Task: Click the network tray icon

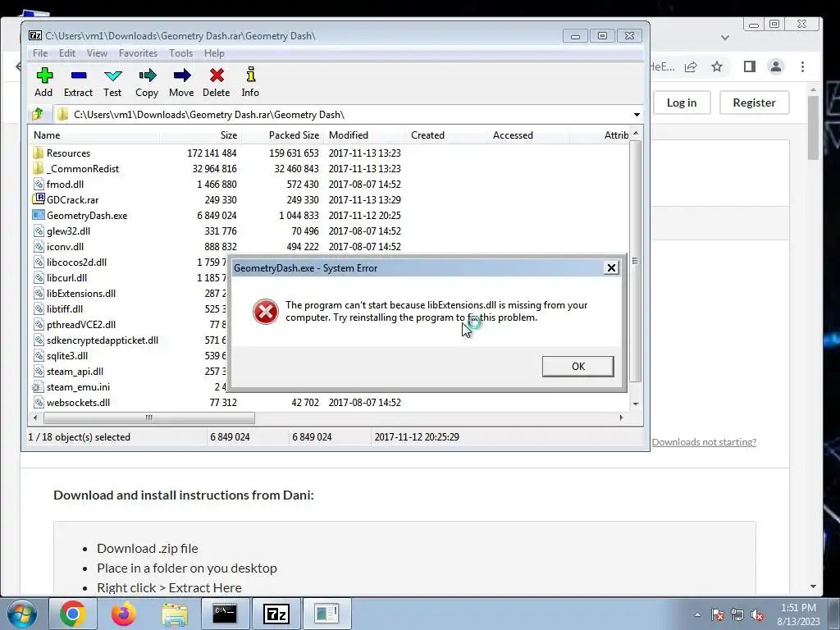Action: click(x=737, y=615)
